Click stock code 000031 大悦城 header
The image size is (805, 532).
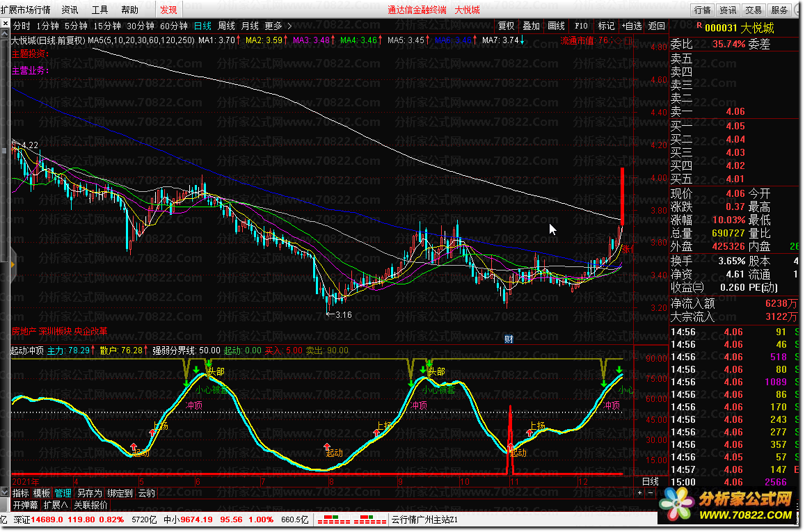click(x=740, y=28)
